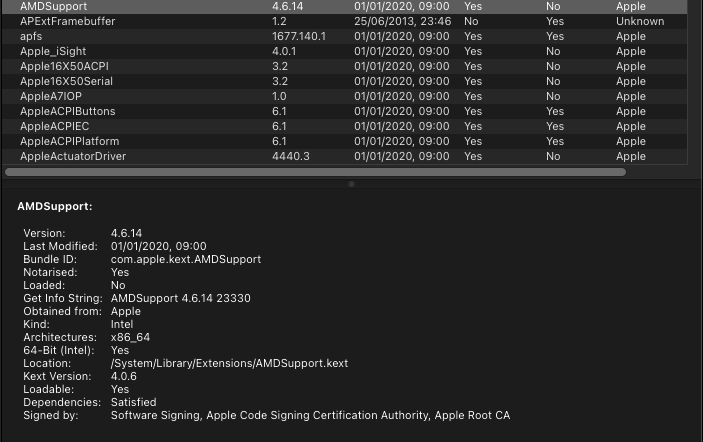Viewport: 703px width, 442px height.
Task: Select the AppleA7IOP row
Action: [344, 96]
